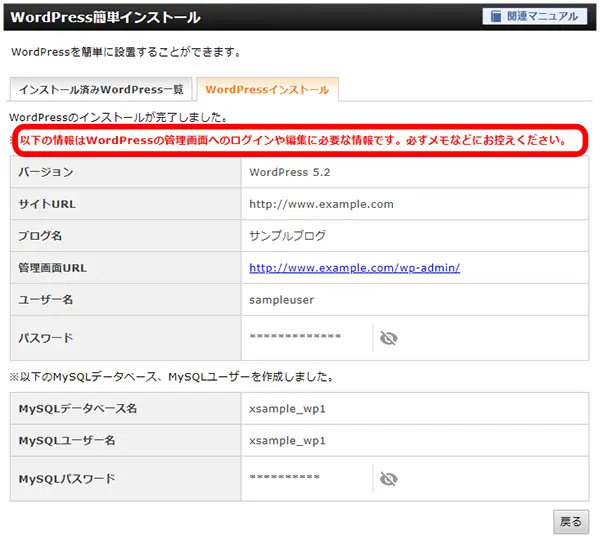The height and width of the screenshot is (540, 600).
Task: Click the WordPress簡単インストール header title
Action: click(105, 17)
